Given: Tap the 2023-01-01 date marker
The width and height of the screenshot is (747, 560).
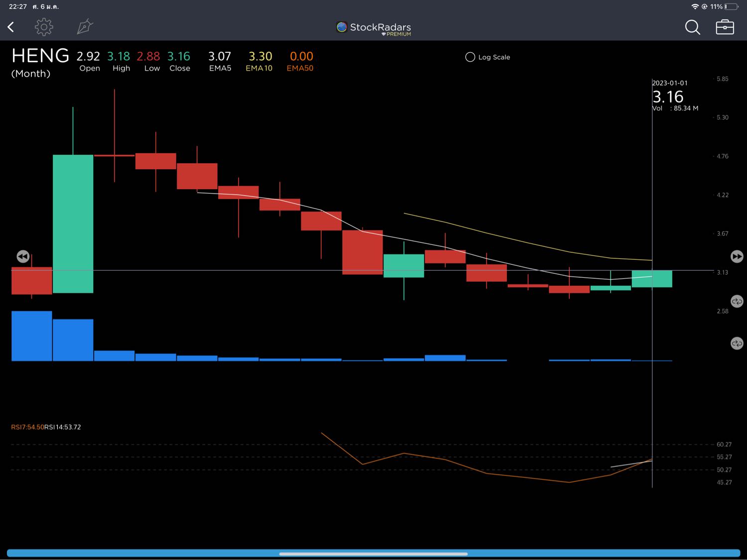Looking at the screenshot, I should click(x=670, y=83).
